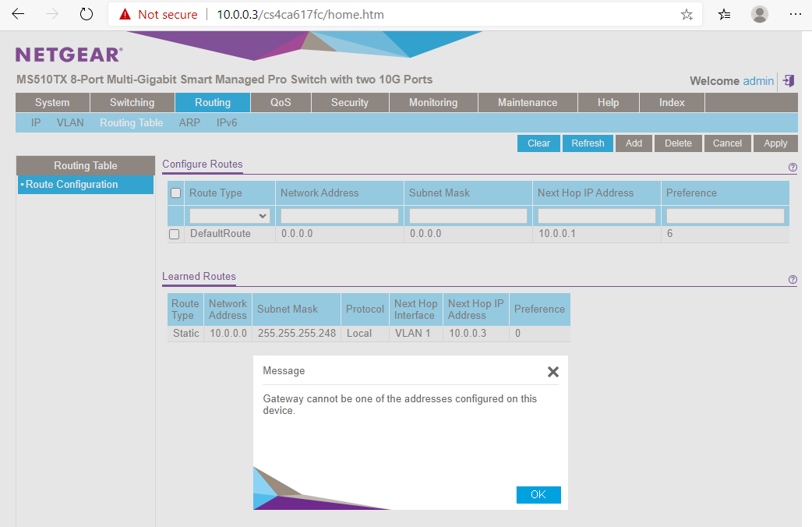Click next hop value 10.0.0.1
The width and height of the screenshot is (812, 527).
[x=556, y=234]
